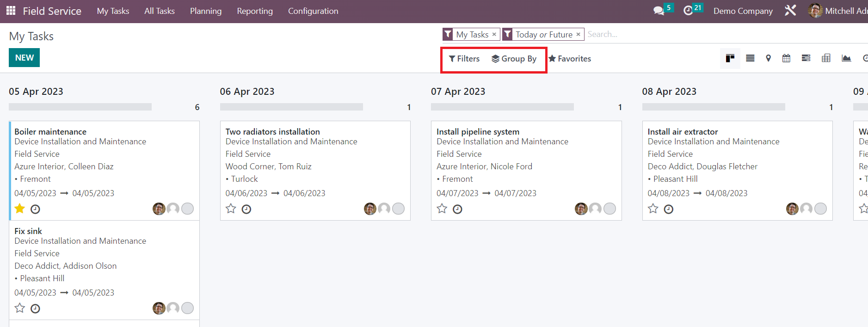Click assignee avatar on Install air extractor card
Screen dimensions: 868x327
(x=792, y=209)
